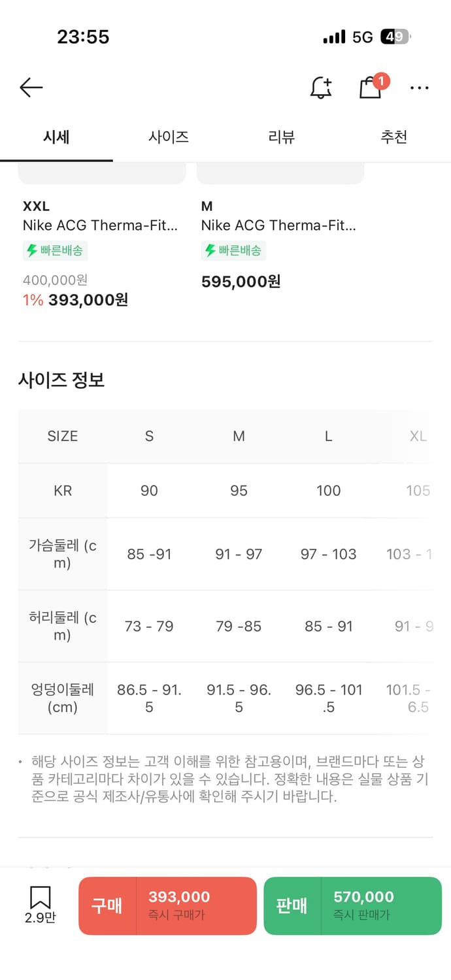Viewport: 451px width, 980px height.
Task: Switch to the 시세 tab
Action: click(56, 137)
